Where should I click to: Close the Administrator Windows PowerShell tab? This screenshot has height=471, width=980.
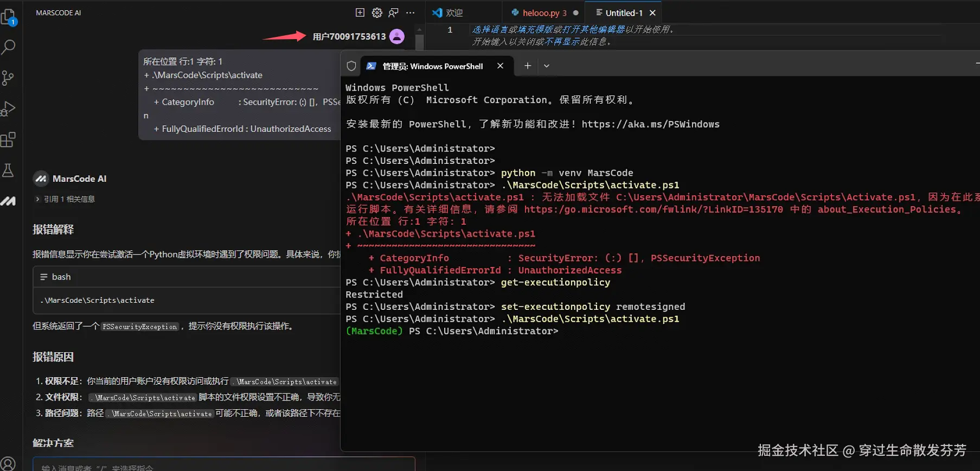click(x=500, y=66)
